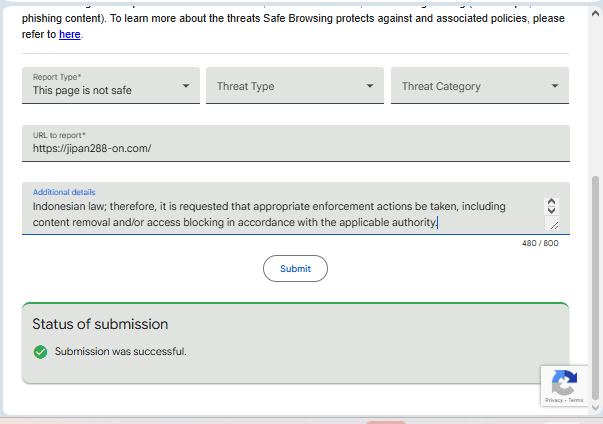Expand the Threat Type dropdown
Viewport: 603px width, 424px height.
[295, 86]
